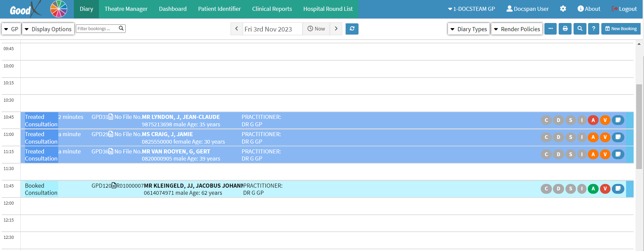
Task: Toggle C status on Van Rooyen booking
Action: coord(546,154)
